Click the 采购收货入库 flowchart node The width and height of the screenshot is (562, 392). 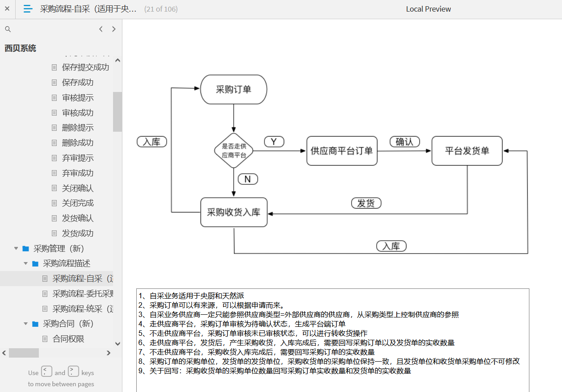coord(234,212)
